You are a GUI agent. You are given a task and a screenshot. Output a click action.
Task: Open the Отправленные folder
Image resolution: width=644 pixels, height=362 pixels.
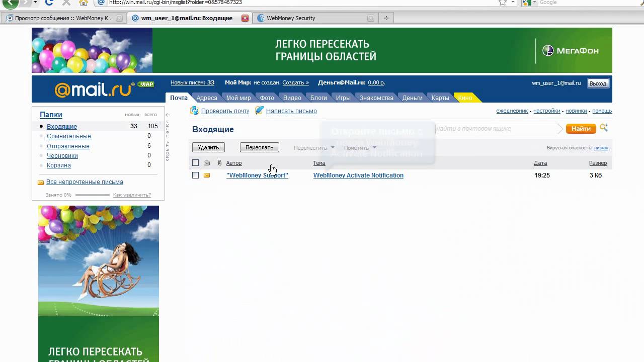(x=68, y=146)
